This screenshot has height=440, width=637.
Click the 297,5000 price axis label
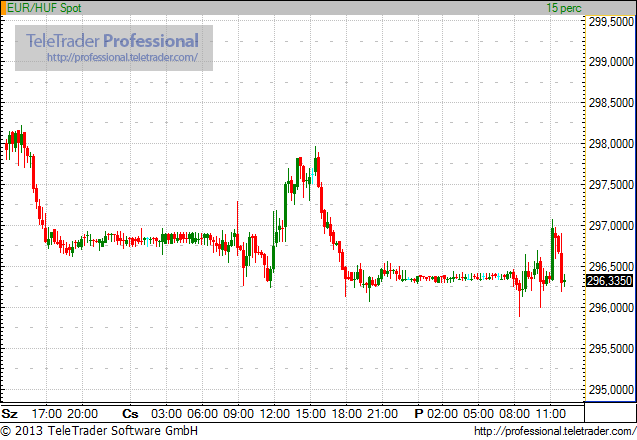611,185
